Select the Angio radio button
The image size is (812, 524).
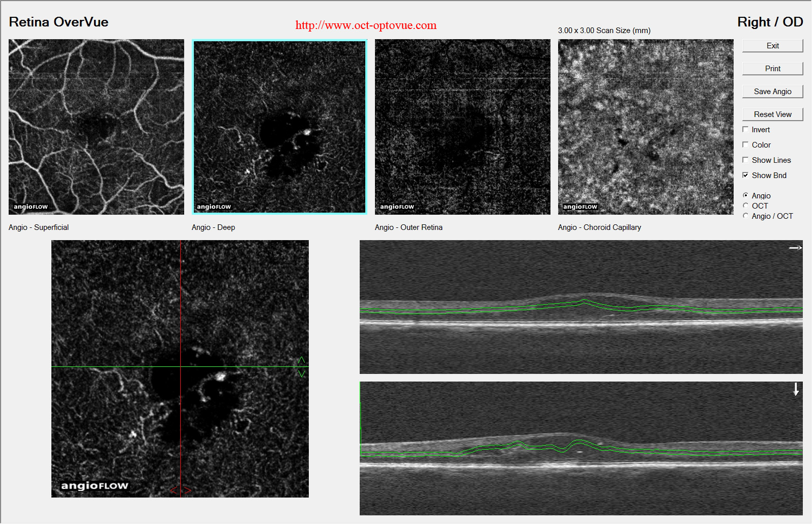point(745,196)
